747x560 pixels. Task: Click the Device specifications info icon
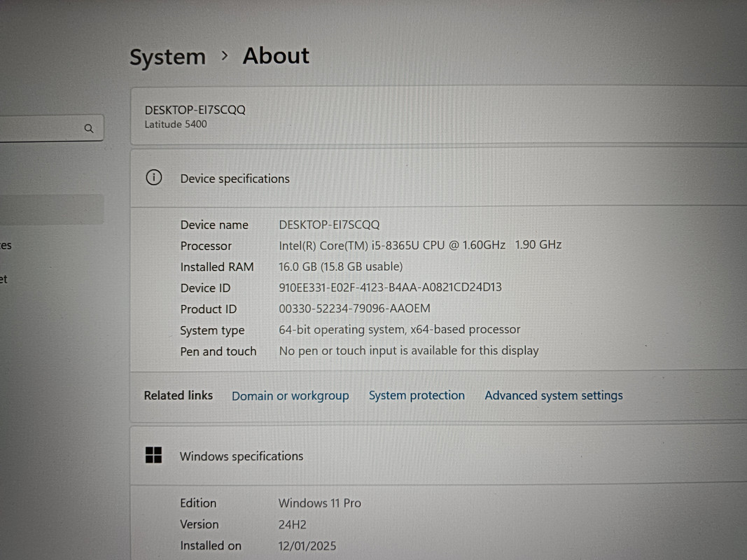click(x=153, y=178)
